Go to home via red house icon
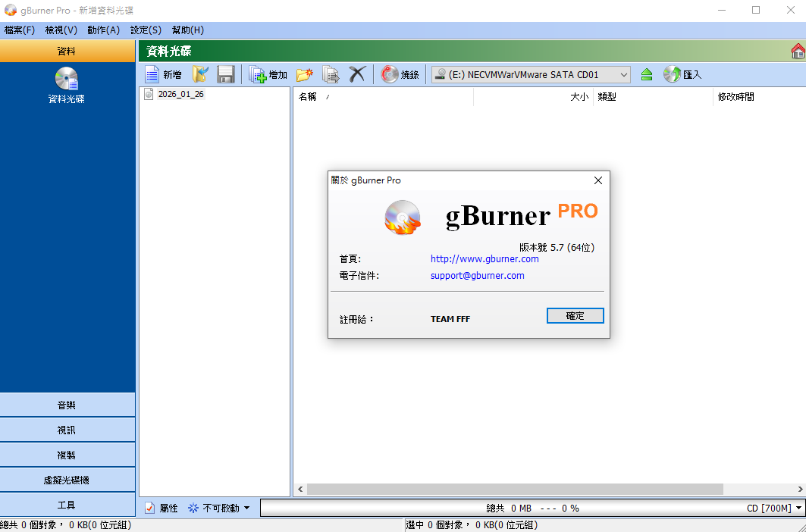This screenshot has height=532, width=806. (798, 52)
